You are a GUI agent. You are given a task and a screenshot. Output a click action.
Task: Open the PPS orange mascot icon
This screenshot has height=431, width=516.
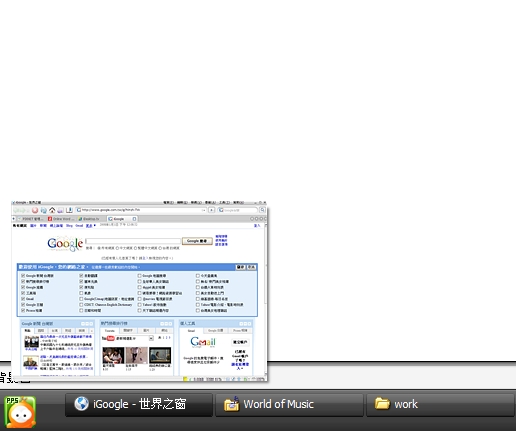coord(20,412)
